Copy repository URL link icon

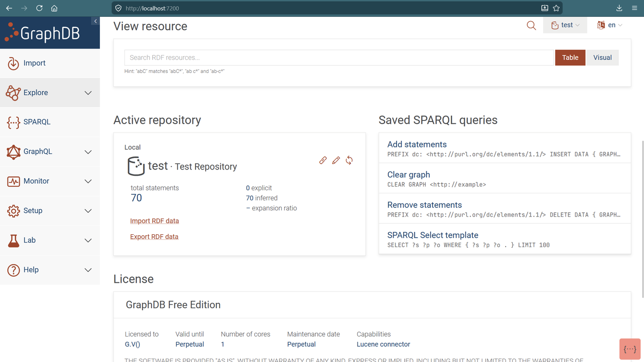pos(323,160)
